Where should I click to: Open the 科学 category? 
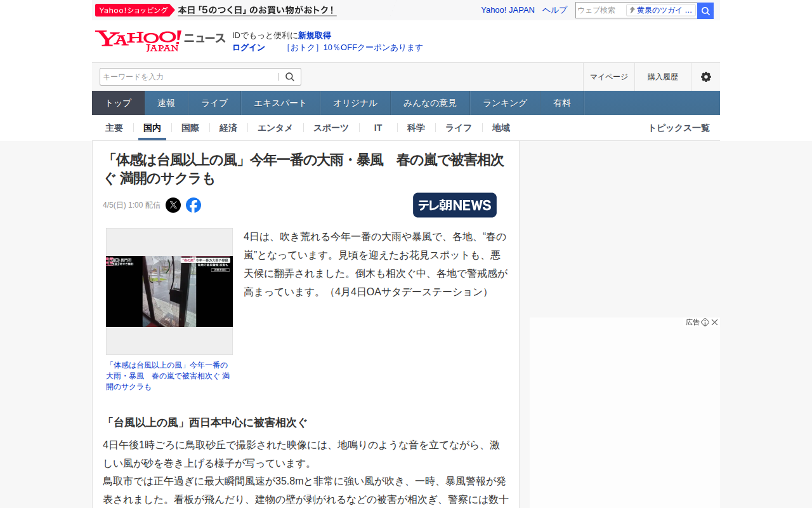coord(416,128)
